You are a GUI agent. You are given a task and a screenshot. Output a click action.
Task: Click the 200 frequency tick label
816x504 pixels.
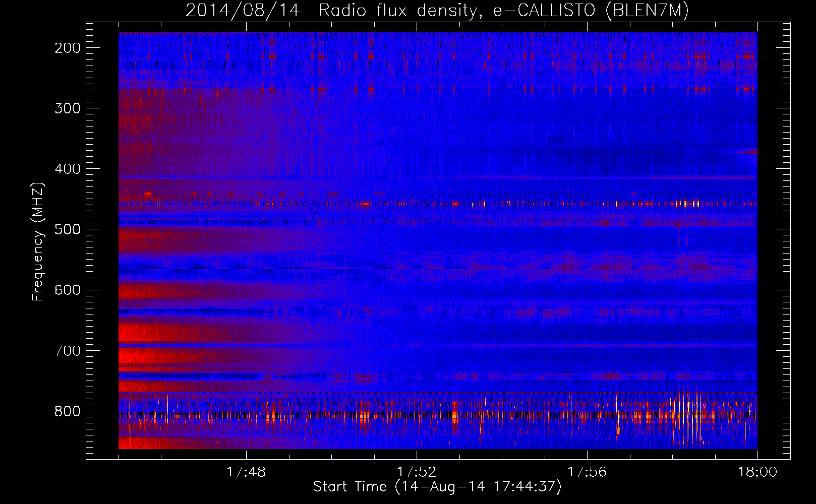[x=68, y=48]
